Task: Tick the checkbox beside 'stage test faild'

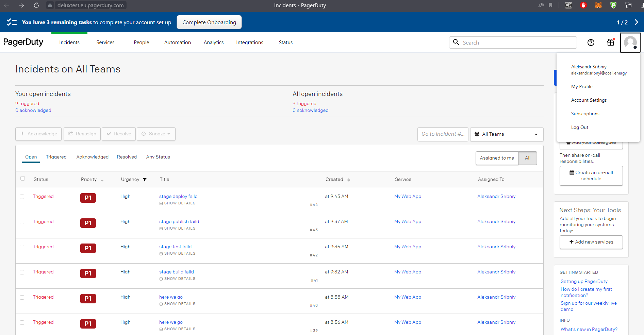Action: (x=22, y=247)
